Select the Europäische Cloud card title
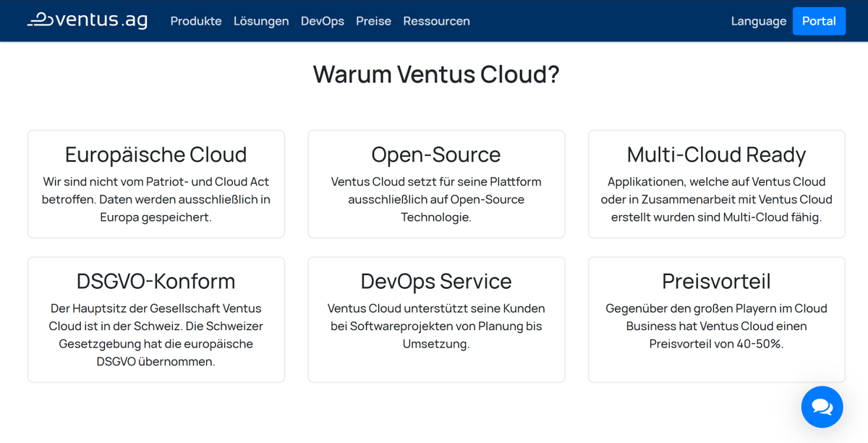Image resolution: width=868 pixels, height=443 pixels. (156, 154)
